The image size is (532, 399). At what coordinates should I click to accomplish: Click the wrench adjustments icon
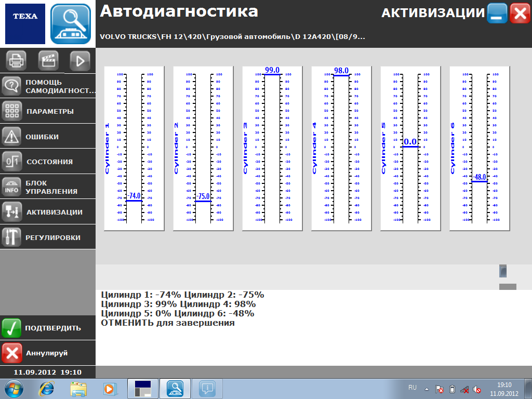(12, 237)
